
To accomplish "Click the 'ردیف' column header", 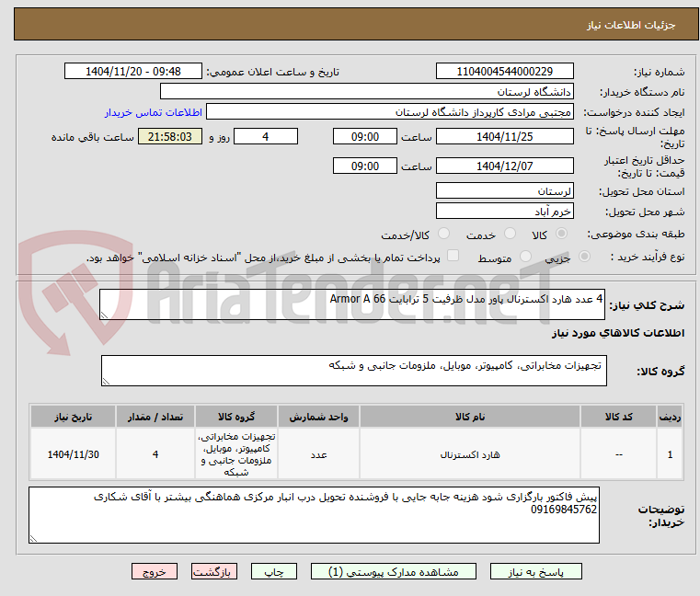I will [x=670, y=417].
